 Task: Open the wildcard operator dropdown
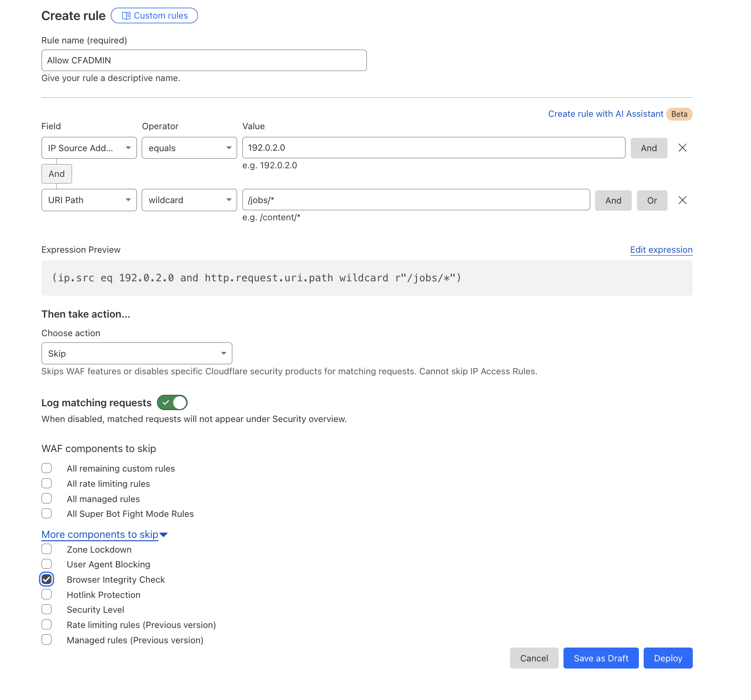189,200
